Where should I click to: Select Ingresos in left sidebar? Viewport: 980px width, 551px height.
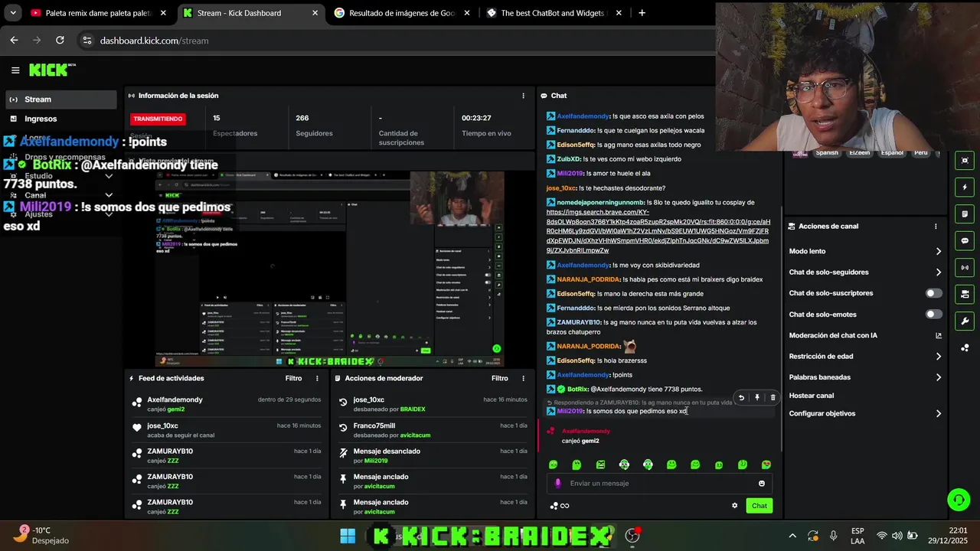click(x=60, y=119)
